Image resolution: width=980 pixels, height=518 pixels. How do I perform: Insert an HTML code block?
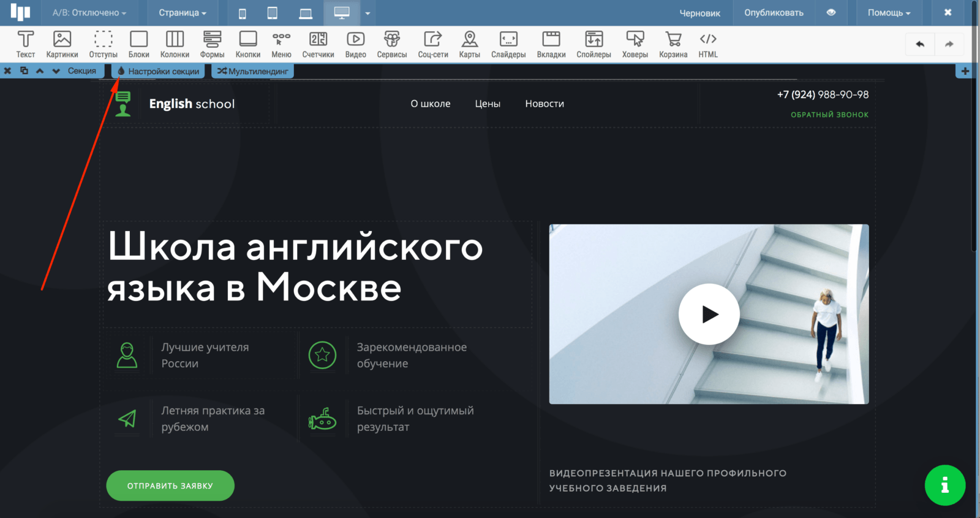click(x=708, y=45)
